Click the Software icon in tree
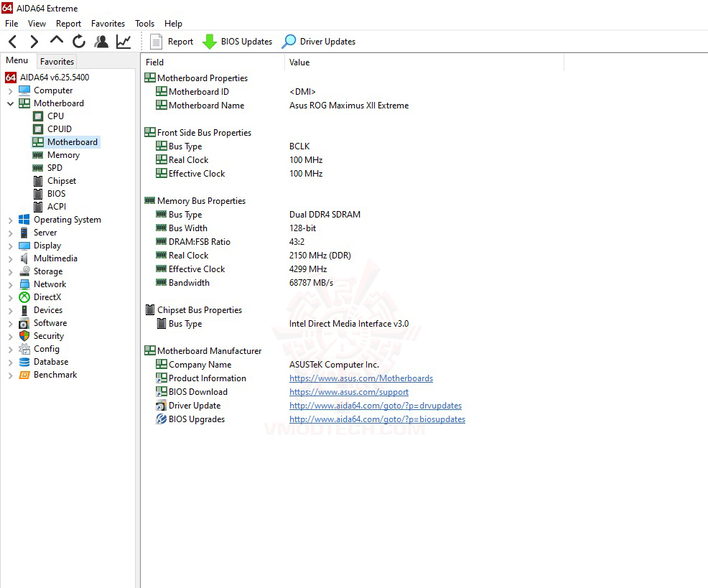 pyautogui.click(x=24, y=323)
